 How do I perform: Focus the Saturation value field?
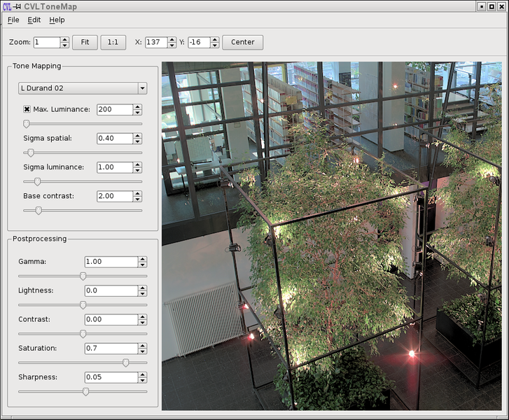(111, 349)
